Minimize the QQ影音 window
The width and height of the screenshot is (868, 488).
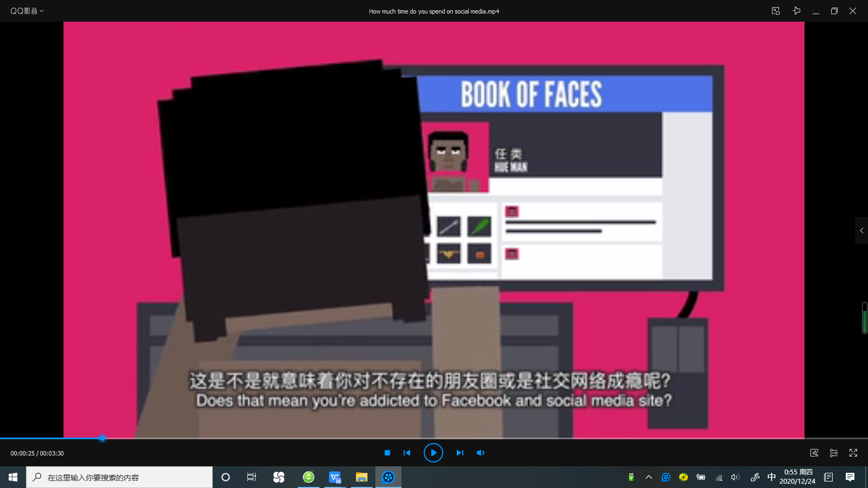coord(815,11)
